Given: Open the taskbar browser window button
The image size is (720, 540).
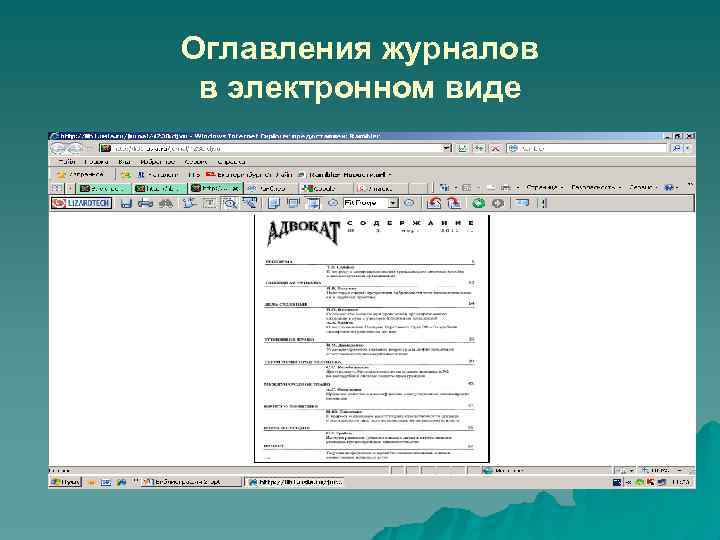Looking at the screenshot, I should tap(296, 482).
